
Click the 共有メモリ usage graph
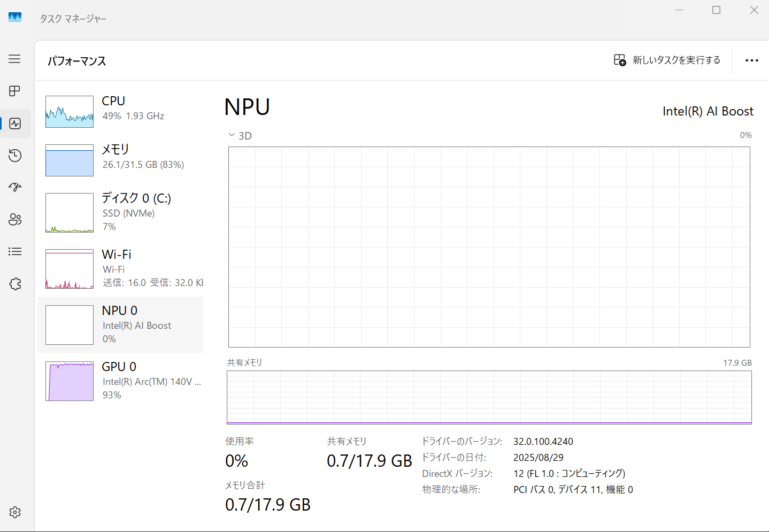489,397
